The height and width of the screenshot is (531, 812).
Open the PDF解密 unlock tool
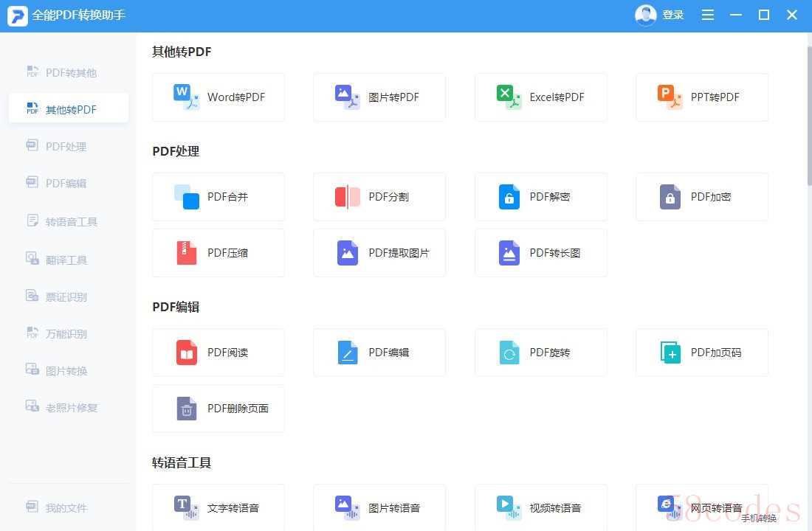click(540, 197)
